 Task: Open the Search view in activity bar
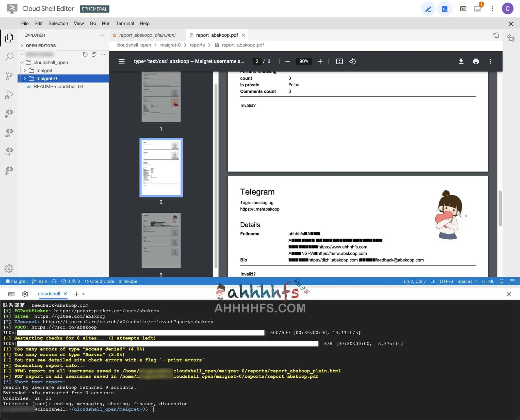[9, 57]
